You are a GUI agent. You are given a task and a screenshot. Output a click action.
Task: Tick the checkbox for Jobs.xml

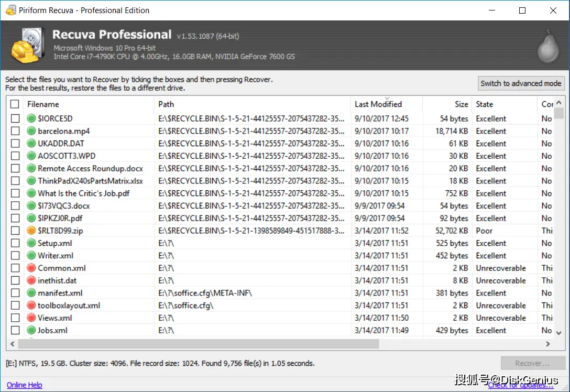click(15, 330)
